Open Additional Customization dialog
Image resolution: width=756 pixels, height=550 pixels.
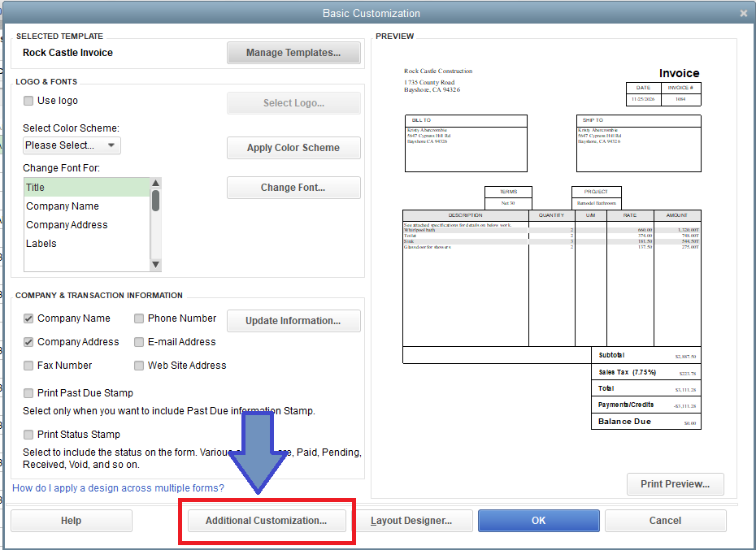[267, 521]
